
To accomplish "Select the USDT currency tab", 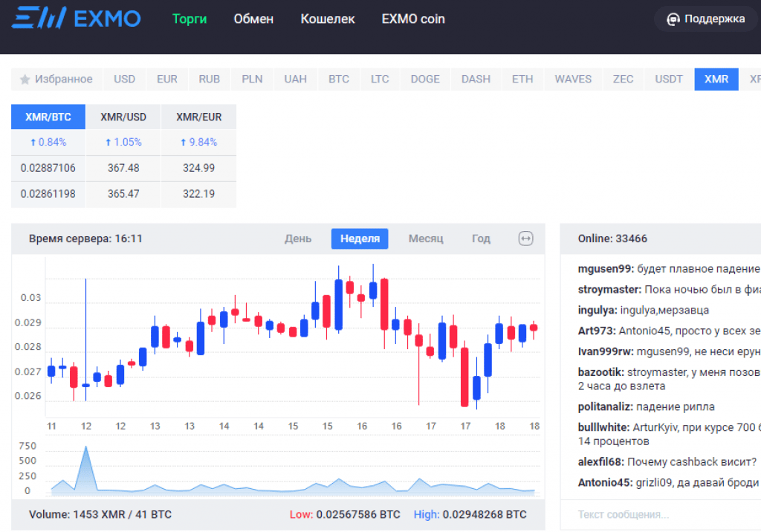I will click(x=669, y=79).
